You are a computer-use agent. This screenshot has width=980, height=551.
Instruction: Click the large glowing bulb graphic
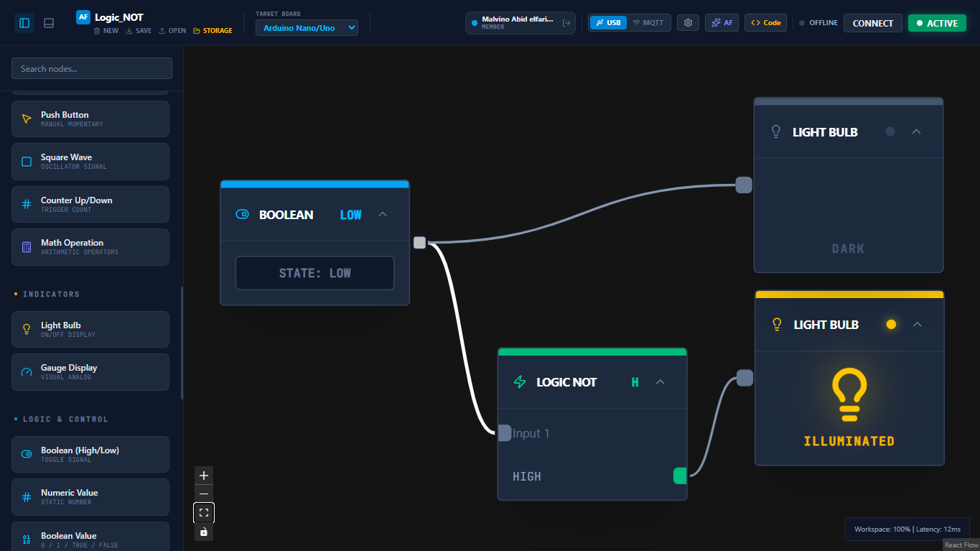(849, 394)
